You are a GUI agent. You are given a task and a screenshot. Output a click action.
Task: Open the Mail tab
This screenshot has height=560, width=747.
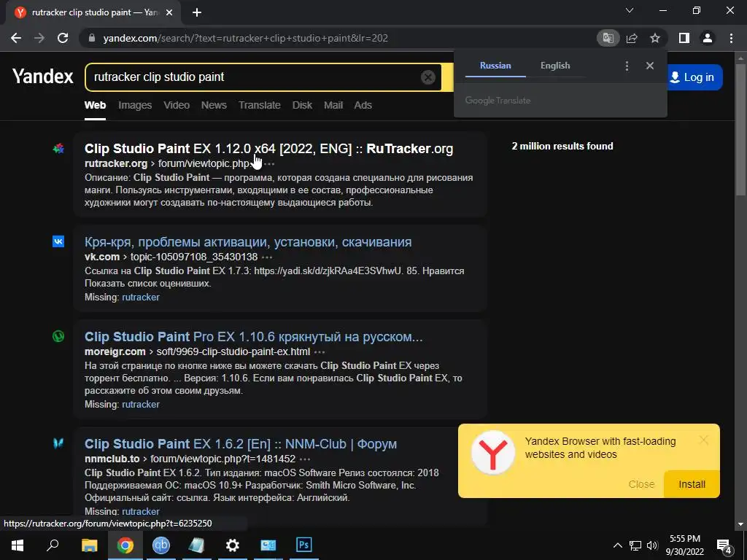333,105
